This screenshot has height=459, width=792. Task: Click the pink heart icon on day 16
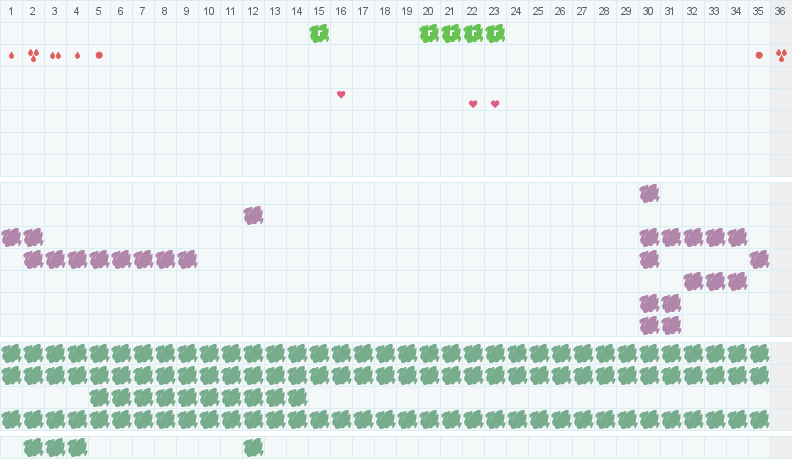click(341, 95)
